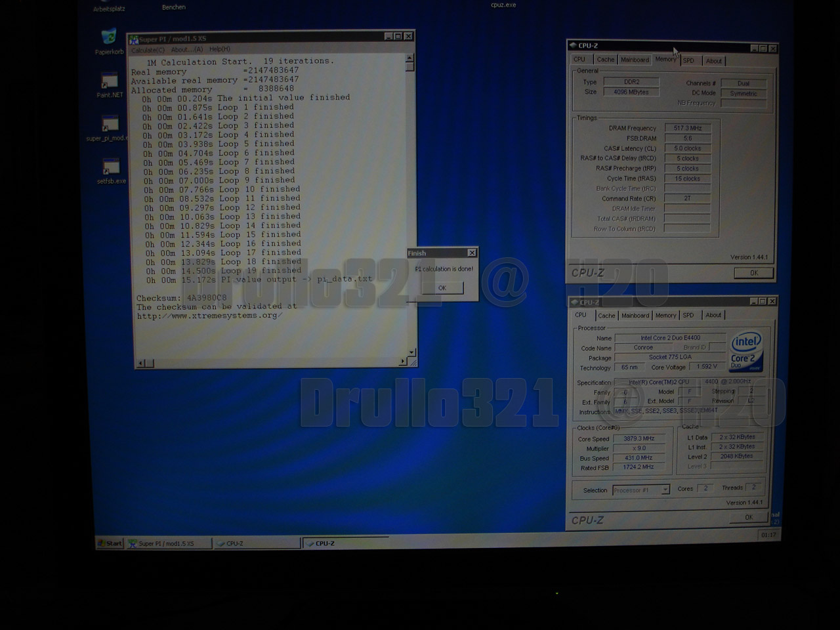Viewport: 840px width, 630px height.
Task: Select first CPU-Z taskbar button
Action: coord(257,543)
